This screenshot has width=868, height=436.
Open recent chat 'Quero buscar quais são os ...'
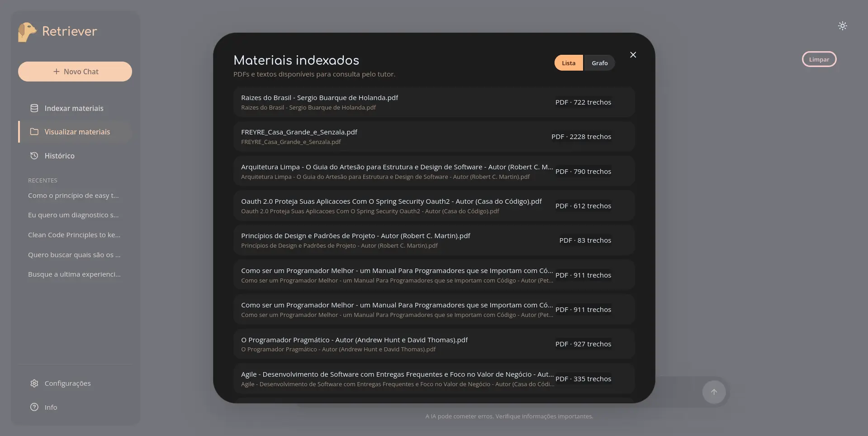click(74, 255)
